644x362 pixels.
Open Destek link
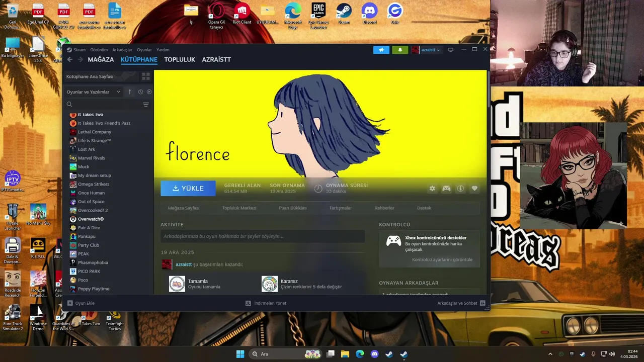coord(424,208)
